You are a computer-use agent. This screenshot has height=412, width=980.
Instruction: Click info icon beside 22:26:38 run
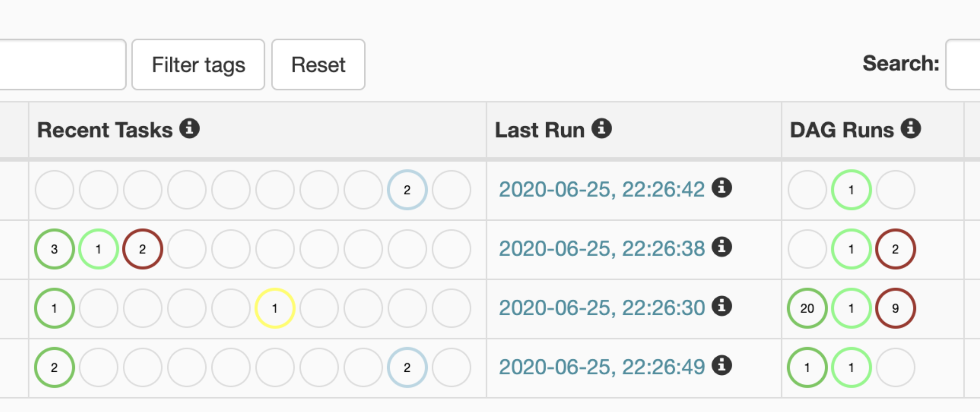[x=722, y=247]
